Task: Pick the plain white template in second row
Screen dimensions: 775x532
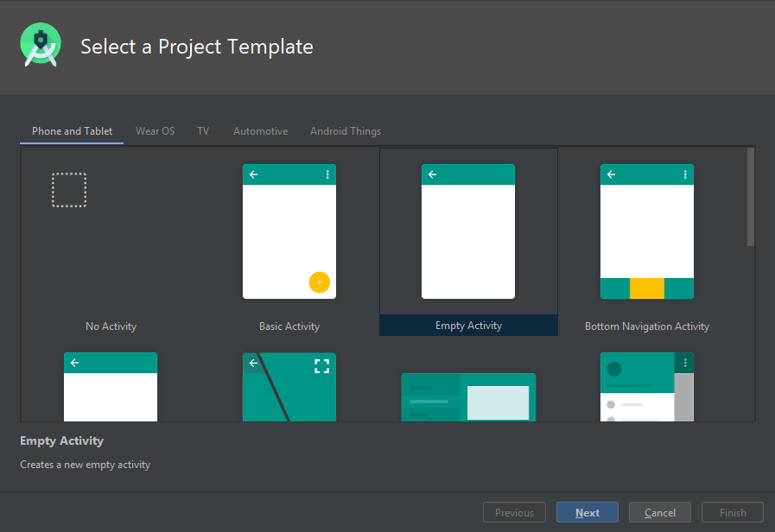Action: coord(111,387)
